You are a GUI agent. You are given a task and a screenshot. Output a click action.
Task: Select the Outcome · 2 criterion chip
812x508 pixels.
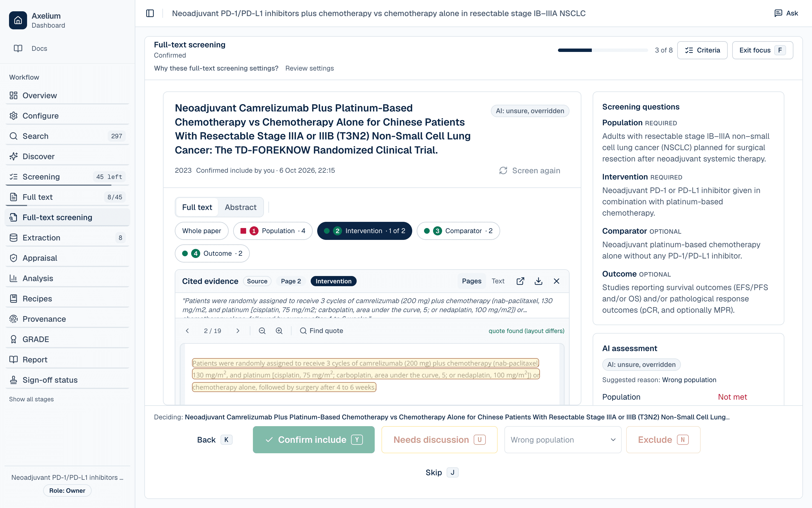click(212, 253)
